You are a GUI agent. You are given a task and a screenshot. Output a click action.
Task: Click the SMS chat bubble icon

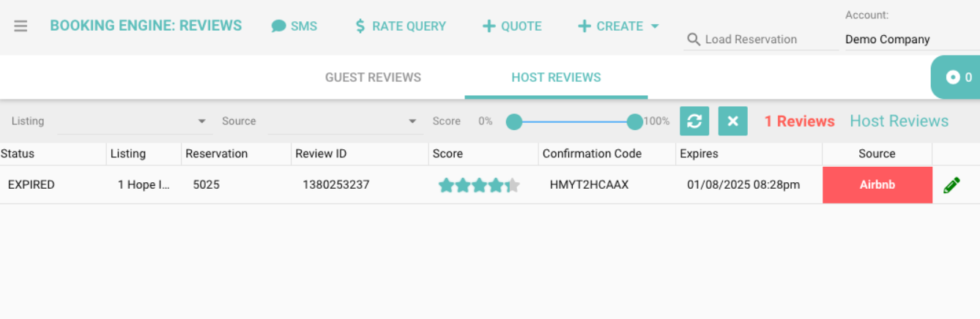278,26
